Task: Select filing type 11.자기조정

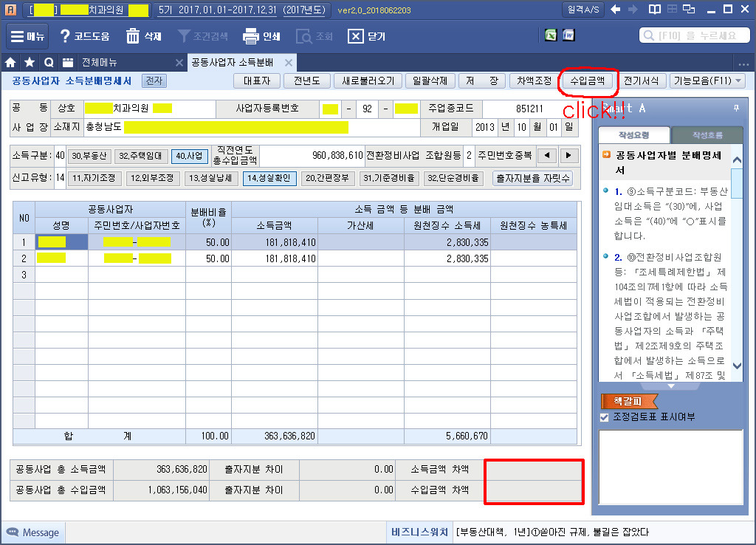Action: coord(94,179)
